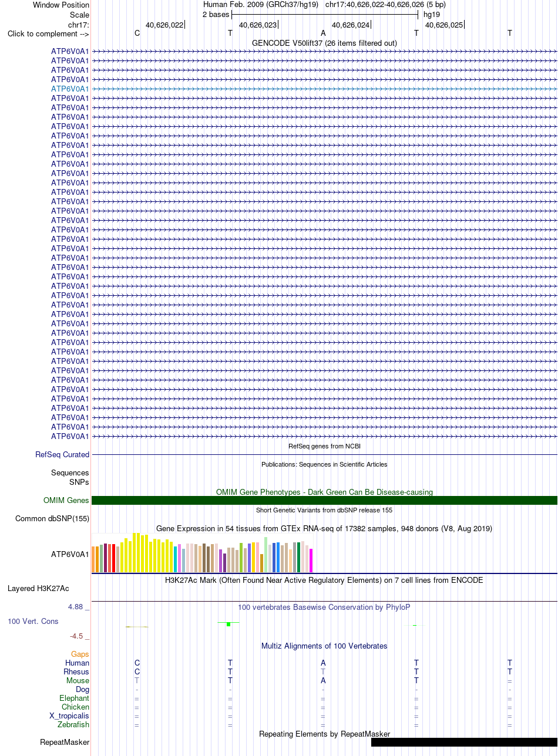Viewport: 558px width, 756px height.
Task: Click the 4.88 PhyloP upper scale value
Action: click(x=79, y=607)
